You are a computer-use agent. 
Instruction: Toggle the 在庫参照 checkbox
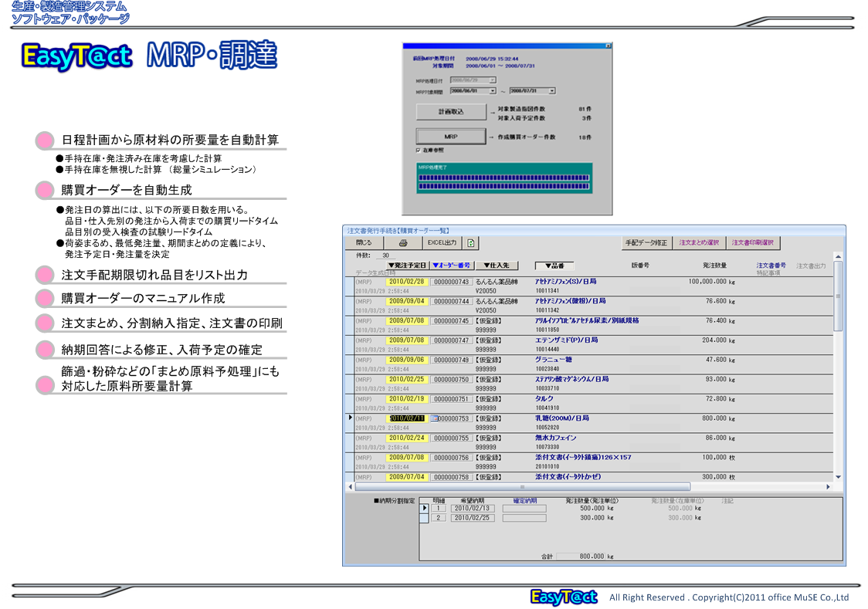pos(419,150)
